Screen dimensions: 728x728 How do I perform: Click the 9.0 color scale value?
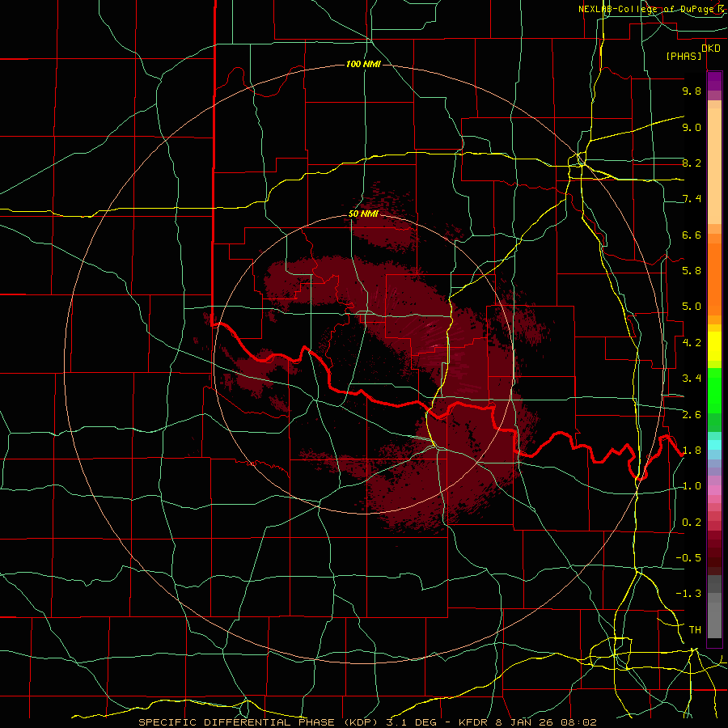[x=692, y=127]
